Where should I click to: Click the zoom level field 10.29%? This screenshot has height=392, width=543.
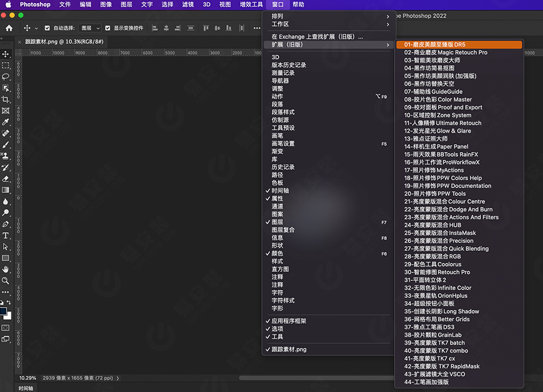27,378
